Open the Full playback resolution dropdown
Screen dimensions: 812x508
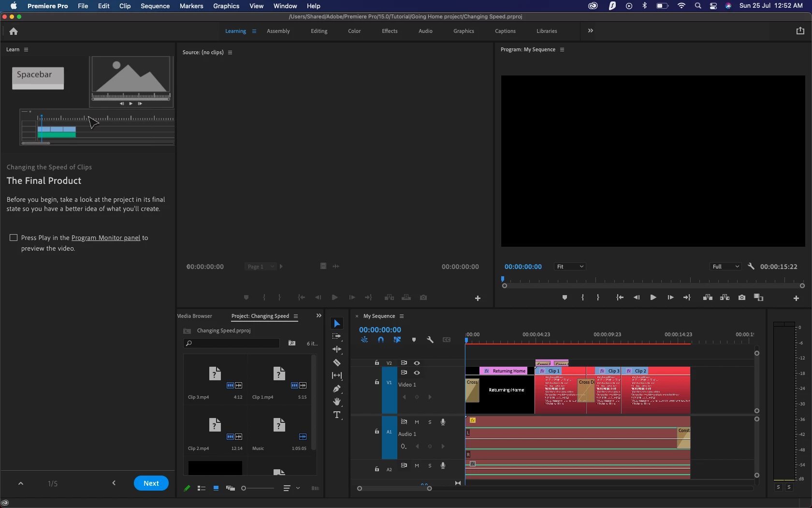click(x=725, y=267)
